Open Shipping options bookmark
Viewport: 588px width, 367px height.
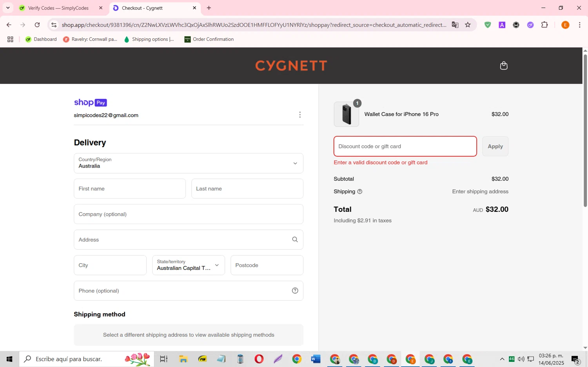(x=149, y=39)
